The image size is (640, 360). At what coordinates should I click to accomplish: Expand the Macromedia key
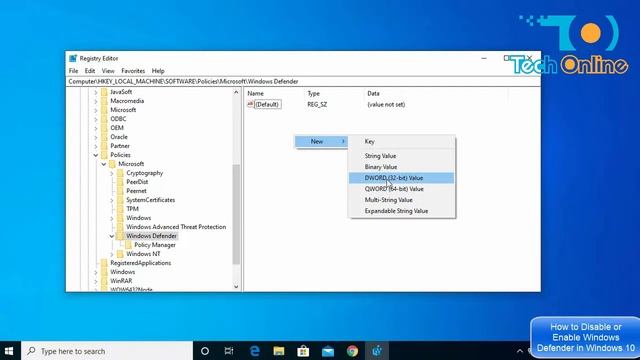pyautogui.click(x=96, y=101)
